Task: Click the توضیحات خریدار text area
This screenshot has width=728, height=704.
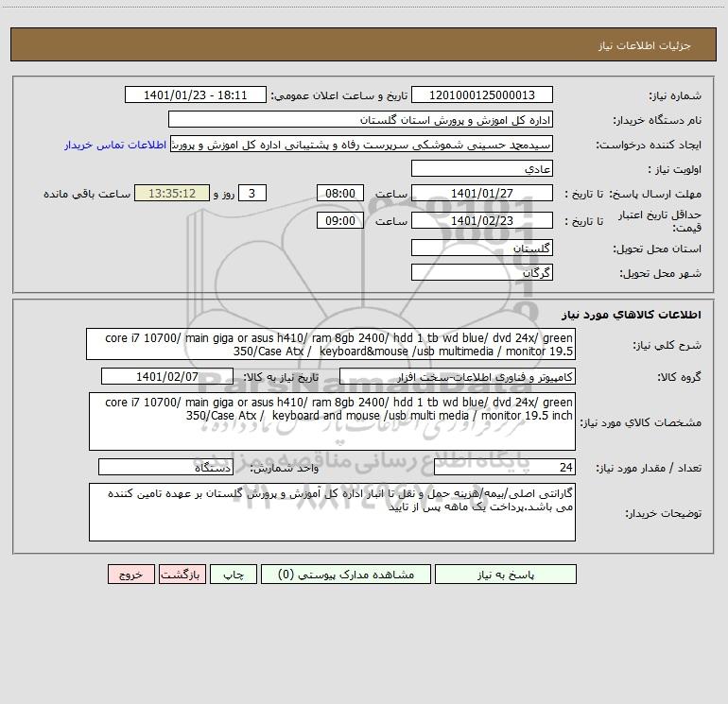Action: [x=332, y=512]
